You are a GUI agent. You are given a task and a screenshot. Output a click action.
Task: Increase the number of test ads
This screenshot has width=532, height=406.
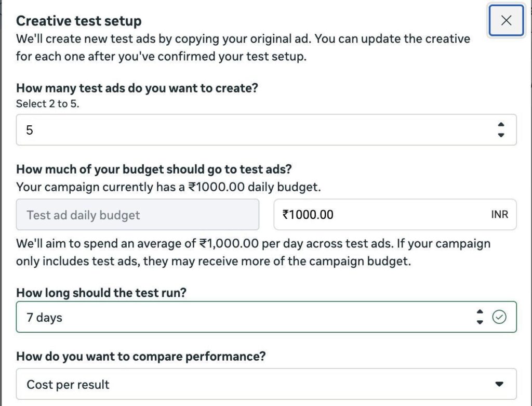[500, 125]
